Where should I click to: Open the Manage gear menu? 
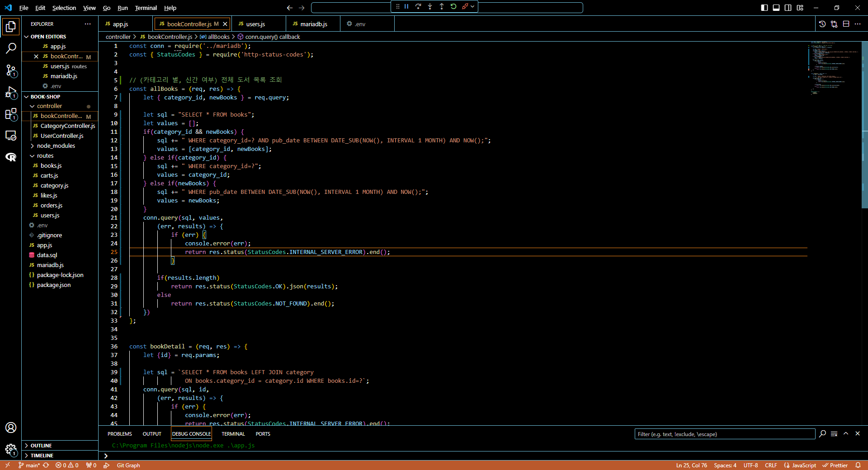tap(11, 449)
